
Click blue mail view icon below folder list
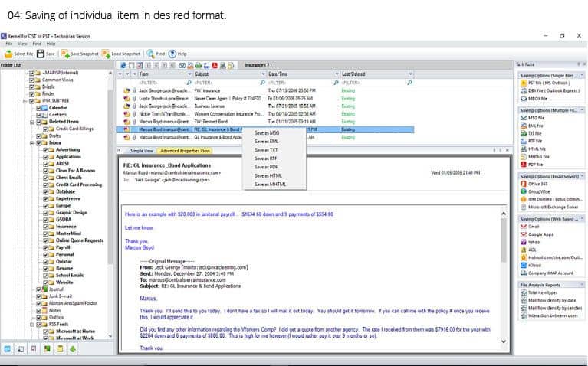pos(7,349)
